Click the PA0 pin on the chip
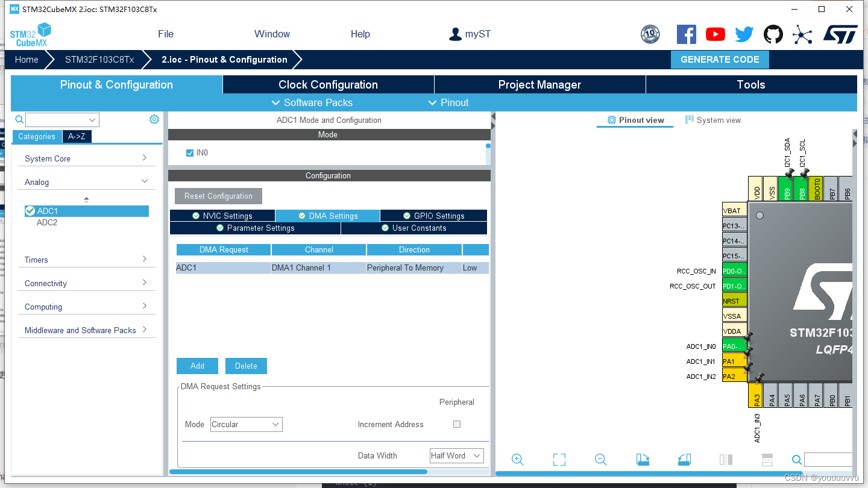 (x=734, y=346)
